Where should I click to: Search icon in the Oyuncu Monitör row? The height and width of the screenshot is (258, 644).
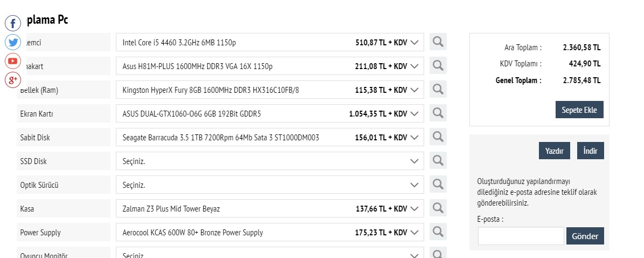tap(438, 253)
